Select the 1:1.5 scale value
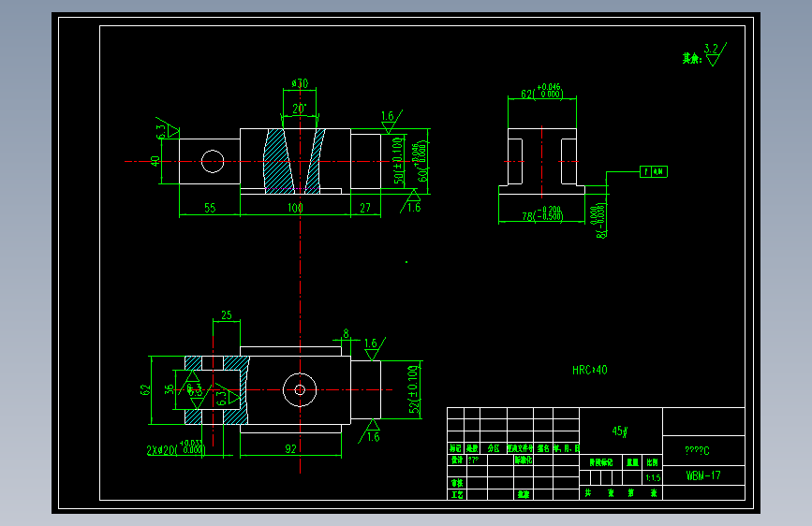 click(x=653, y=477)
